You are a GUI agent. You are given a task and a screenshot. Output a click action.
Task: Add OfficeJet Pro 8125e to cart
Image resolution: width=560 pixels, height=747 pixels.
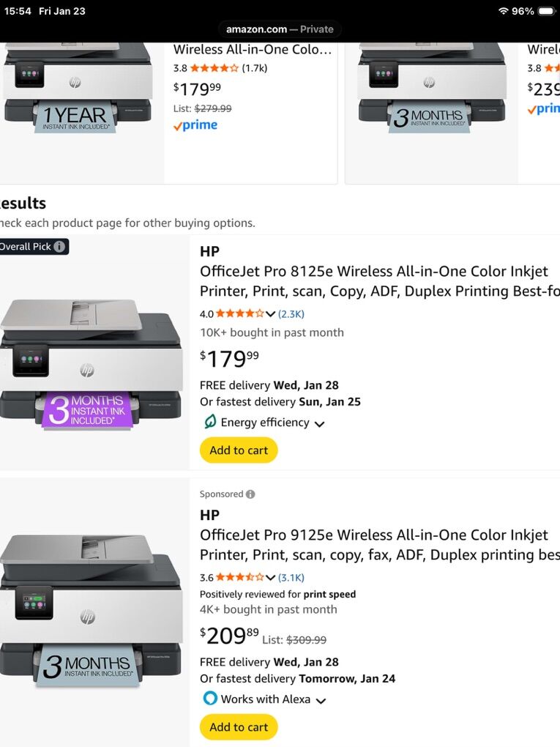point(239,450)
